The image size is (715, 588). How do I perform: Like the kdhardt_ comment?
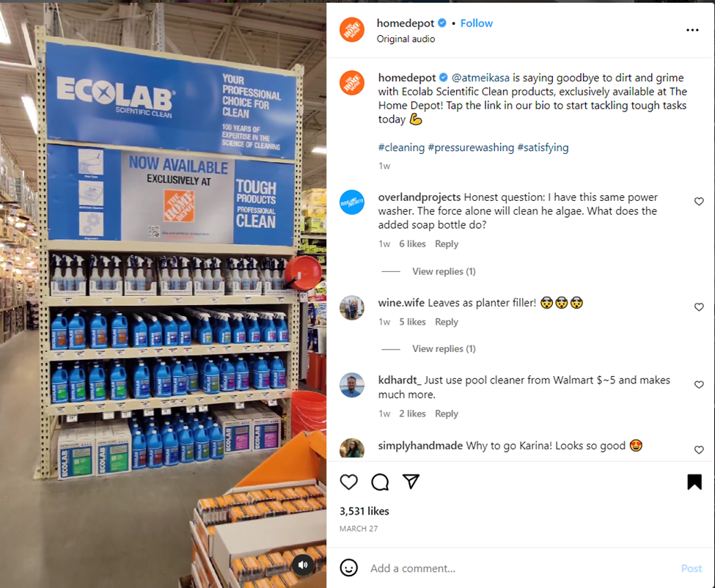click(x=699, y=385)
